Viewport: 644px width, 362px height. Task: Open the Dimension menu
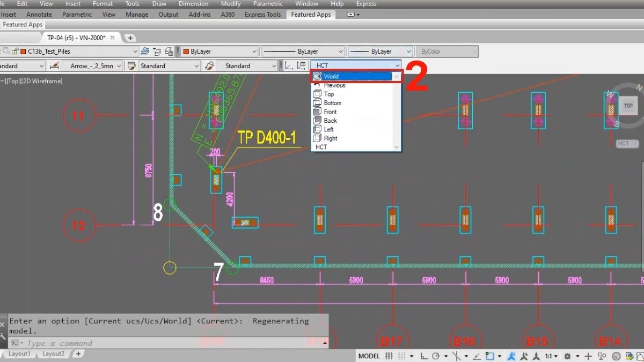pyautogui.click(x=193, y=3)
